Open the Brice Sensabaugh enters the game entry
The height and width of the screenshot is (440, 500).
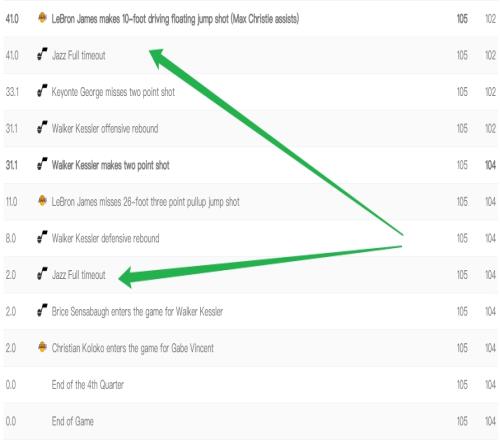(137, 312)
